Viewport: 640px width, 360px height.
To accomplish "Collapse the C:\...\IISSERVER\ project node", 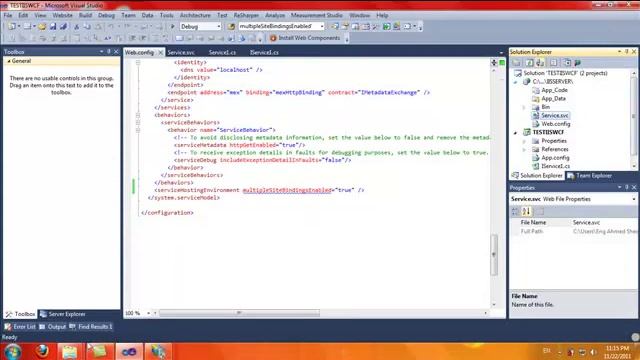I will click(516, 82).
